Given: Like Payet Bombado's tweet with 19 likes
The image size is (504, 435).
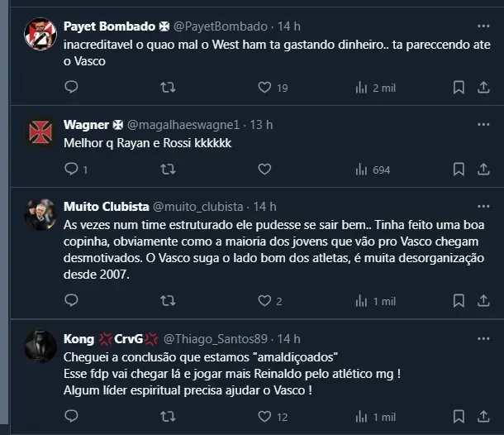Looking at the screenshot, I should pos(264,87).
